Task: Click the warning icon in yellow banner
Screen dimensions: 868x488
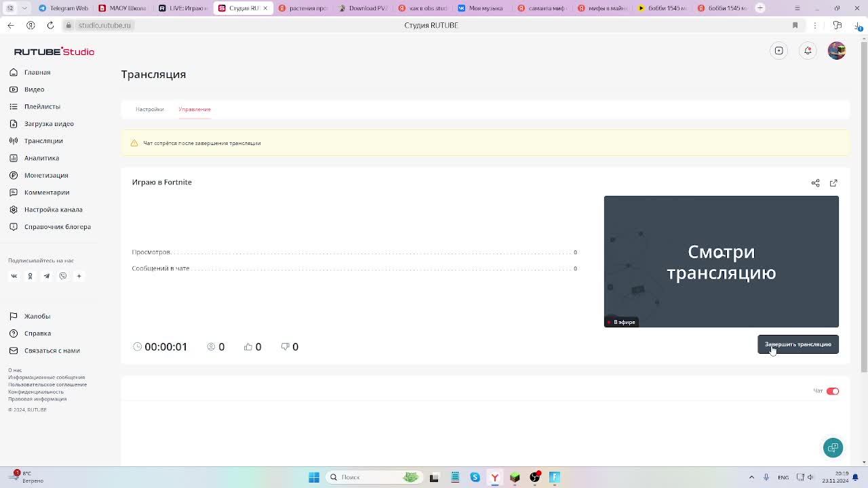Action: [134, 143]
